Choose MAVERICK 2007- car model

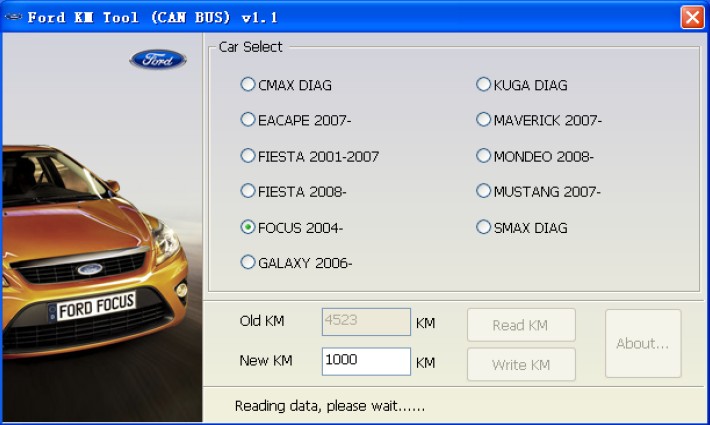pyautogui.click(x=484, y=120)
